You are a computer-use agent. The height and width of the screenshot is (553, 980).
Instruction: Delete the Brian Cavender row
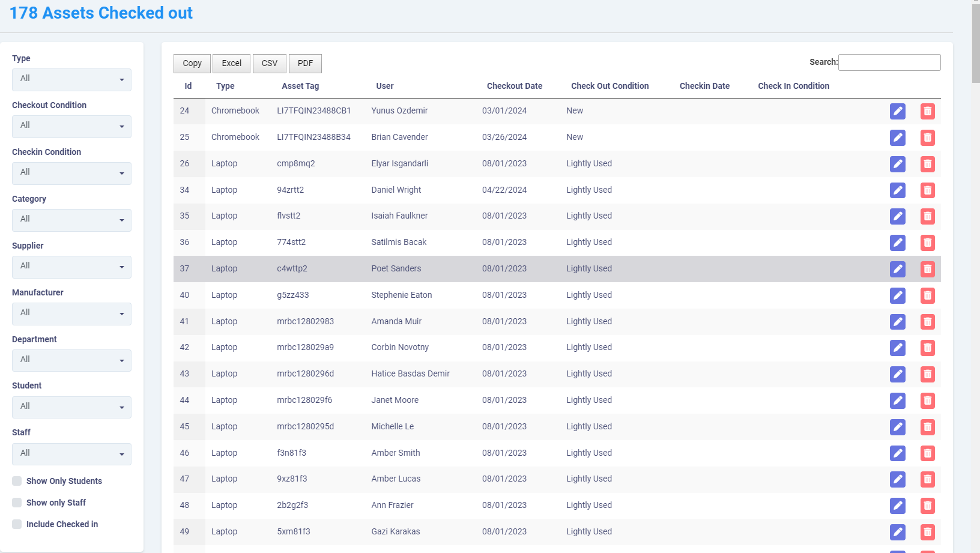tap(928, 137)
